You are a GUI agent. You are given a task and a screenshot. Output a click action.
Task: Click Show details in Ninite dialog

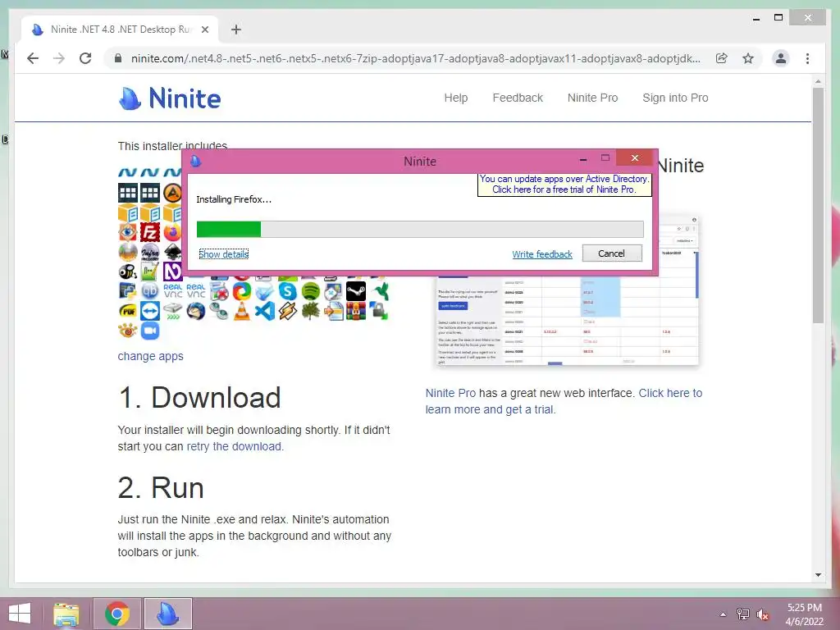tap(223, 254)
